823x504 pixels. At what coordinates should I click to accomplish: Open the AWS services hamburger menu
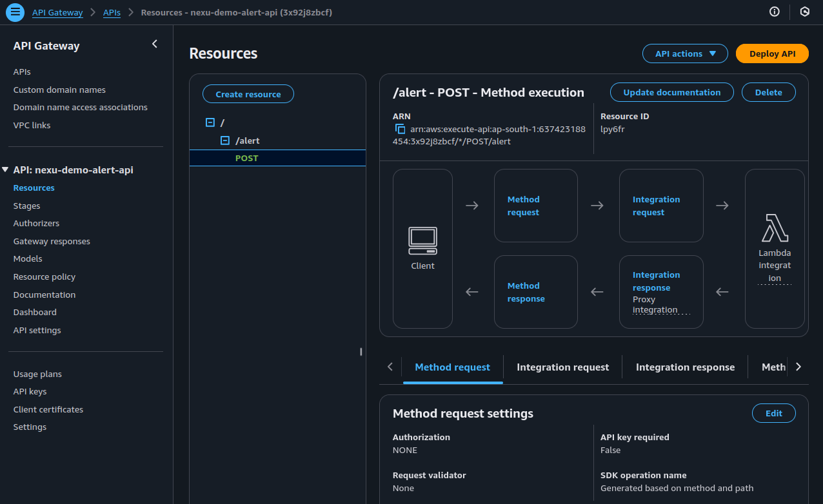14,12
